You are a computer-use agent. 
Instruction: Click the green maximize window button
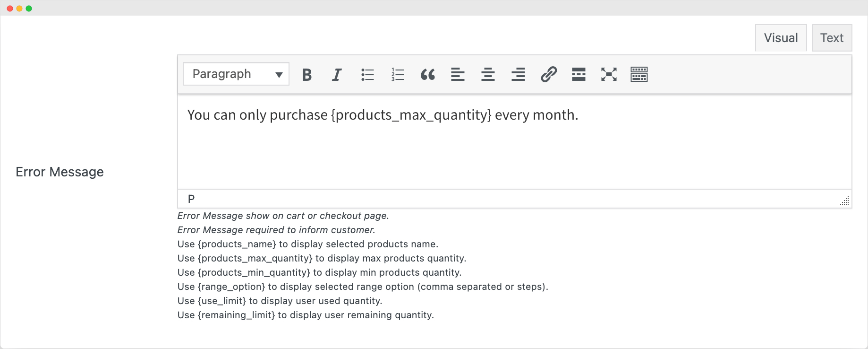click(29, 9)
